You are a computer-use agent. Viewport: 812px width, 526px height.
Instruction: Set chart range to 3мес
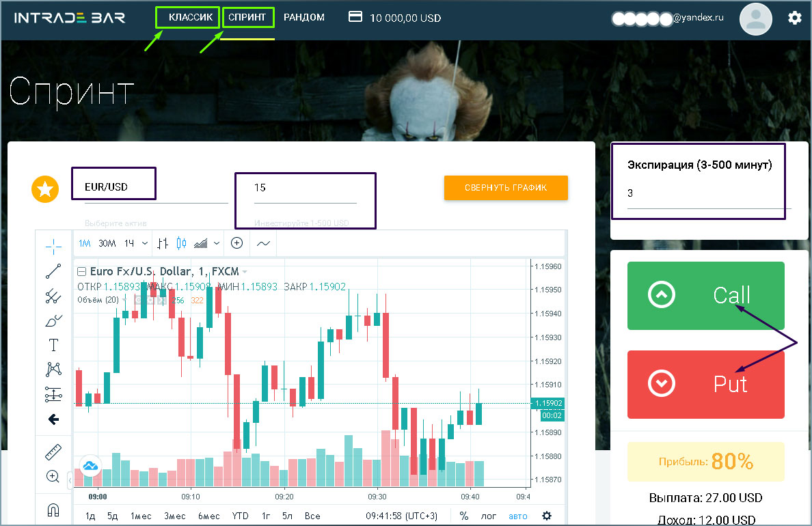click(x=175, y=516)
